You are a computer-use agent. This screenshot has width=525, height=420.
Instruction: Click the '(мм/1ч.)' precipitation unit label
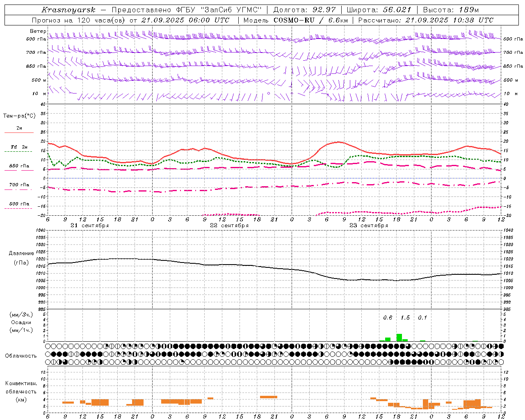click(21, 330)
